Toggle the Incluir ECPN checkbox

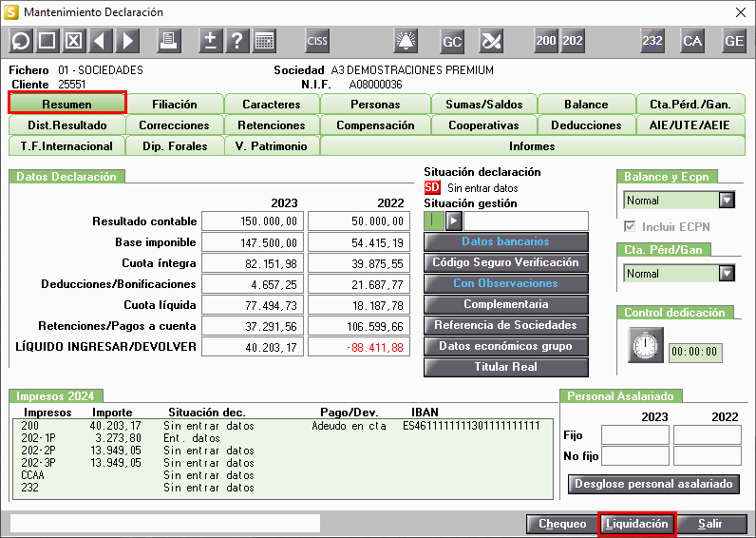click(x=630, y=226)
